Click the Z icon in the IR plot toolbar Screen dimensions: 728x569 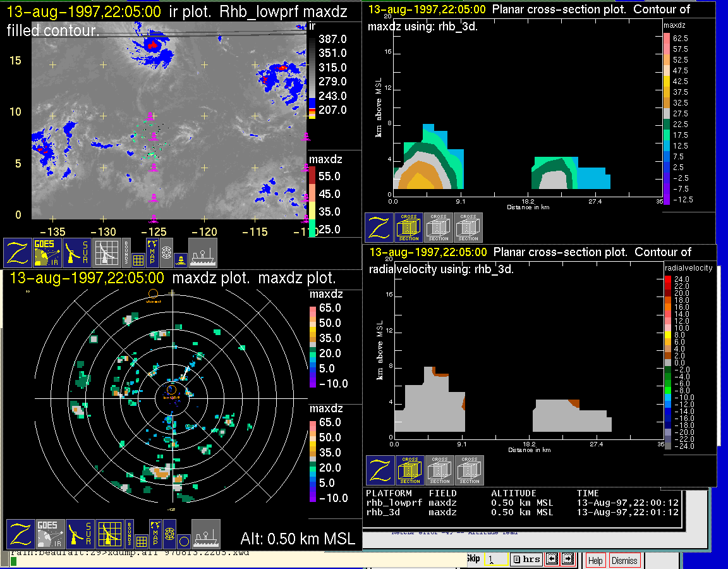[18, 253]
